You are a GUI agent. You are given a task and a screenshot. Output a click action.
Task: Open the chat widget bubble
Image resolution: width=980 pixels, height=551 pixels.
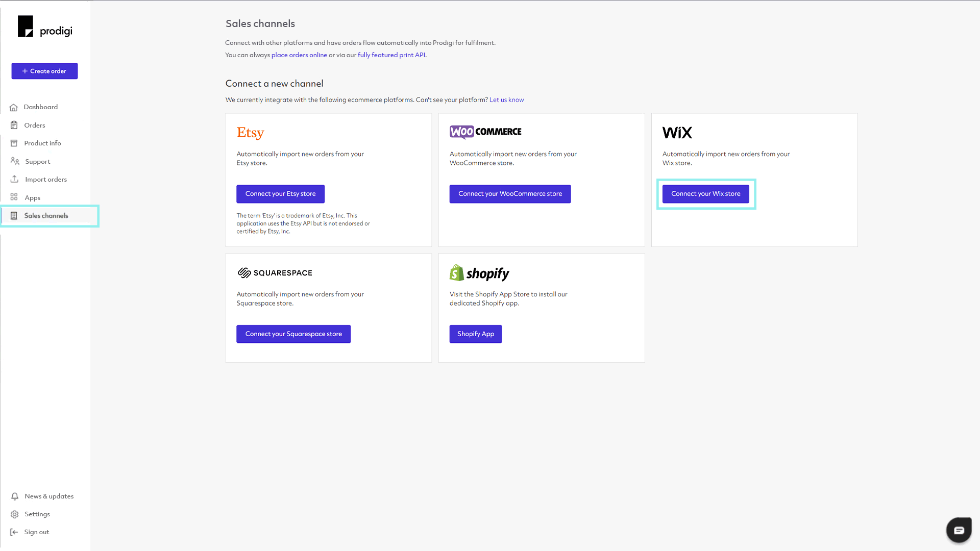coord(959,530)
